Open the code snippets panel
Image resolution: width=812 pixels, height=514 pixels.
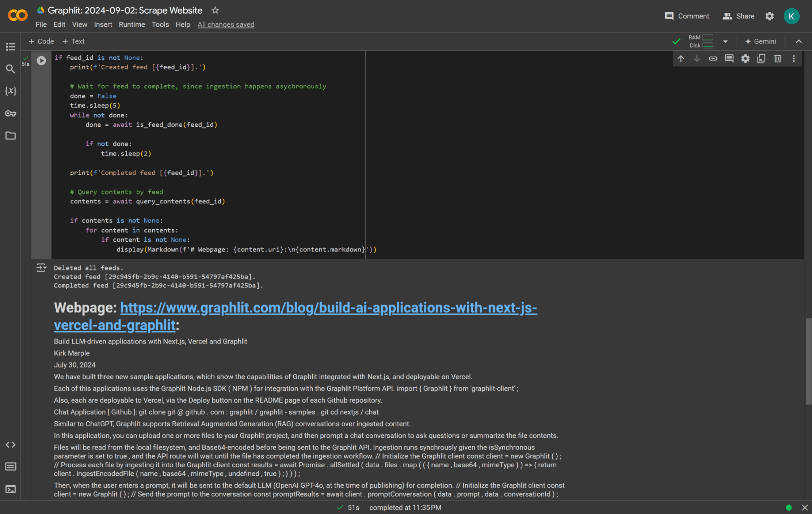[10, 444]
